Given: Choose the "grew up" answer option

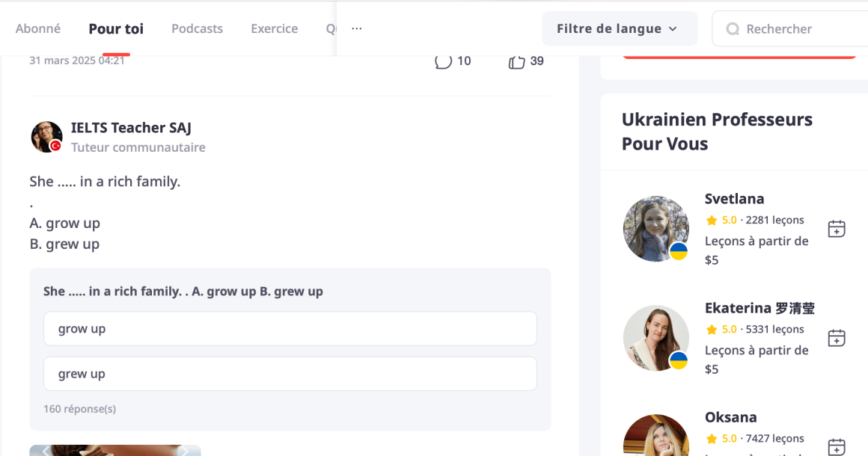Looking at the screenshot, I should [x=290, y=374].
